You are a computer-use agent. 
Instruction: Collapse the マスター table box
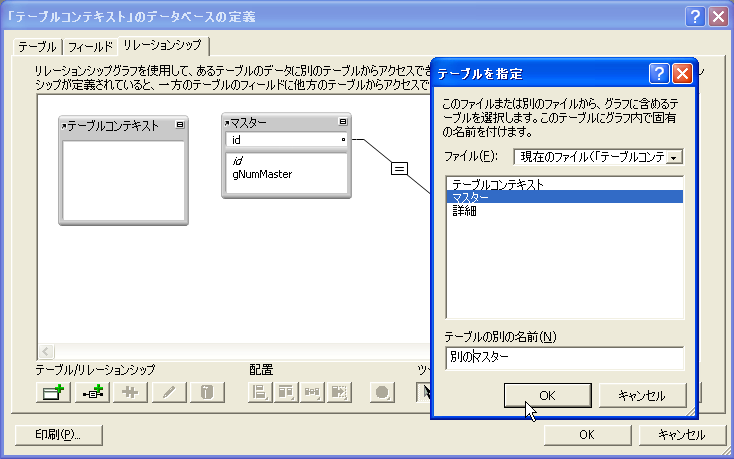tap(341, 123)
